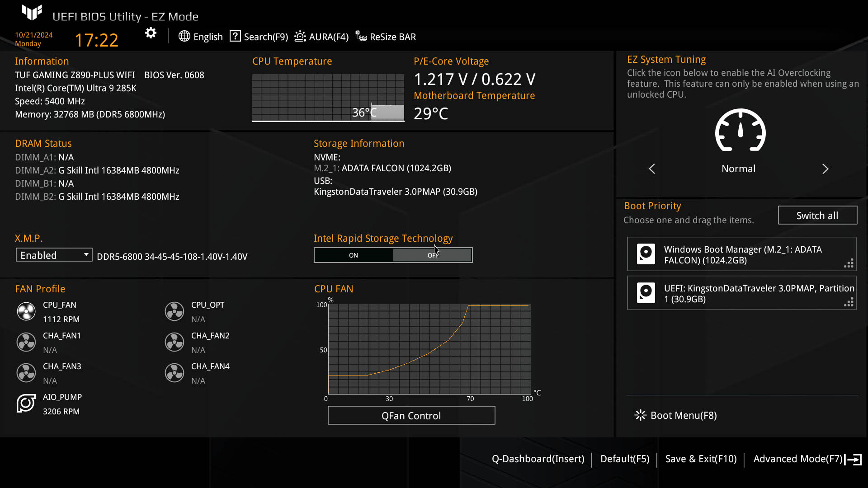Click the 3206 RPM AIO_PUMP reading
Viewport: 868px width, 488px height.
[61, 412]
